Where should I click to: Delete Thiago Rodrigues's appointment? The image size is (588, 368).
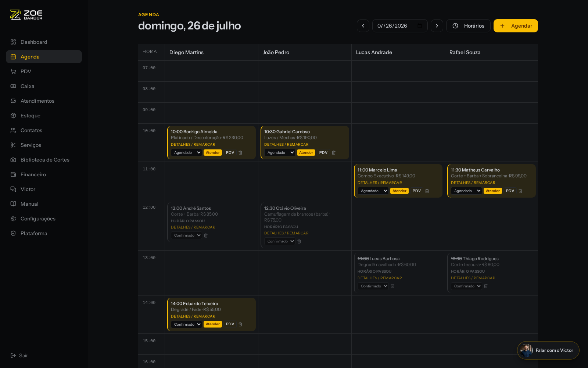pos(486,286)
